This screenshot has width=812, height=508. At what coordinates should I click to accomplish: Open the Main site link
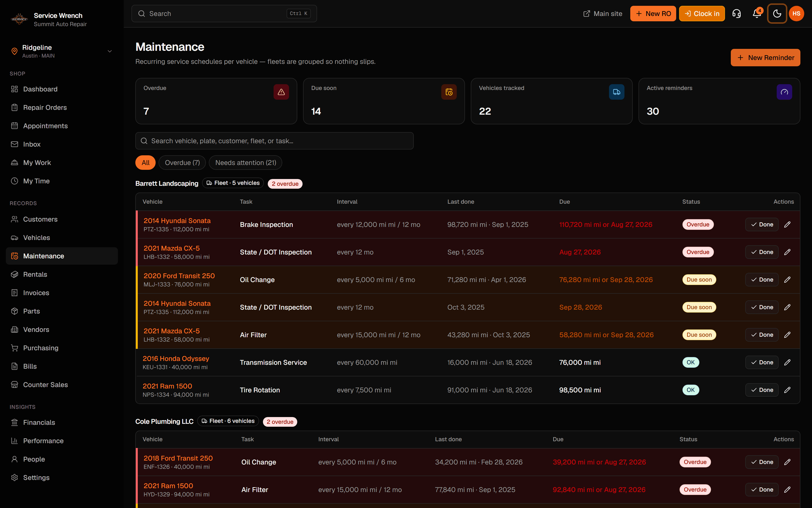(x=603, y=14)
